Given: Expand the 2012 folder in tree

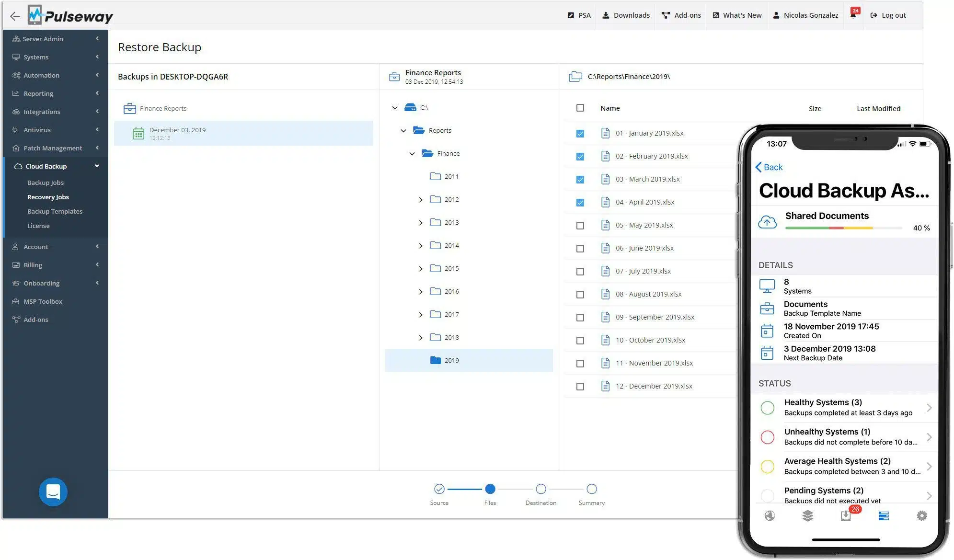Looking at the screenshot, I should pyautogui.click(x=421, y=200).
